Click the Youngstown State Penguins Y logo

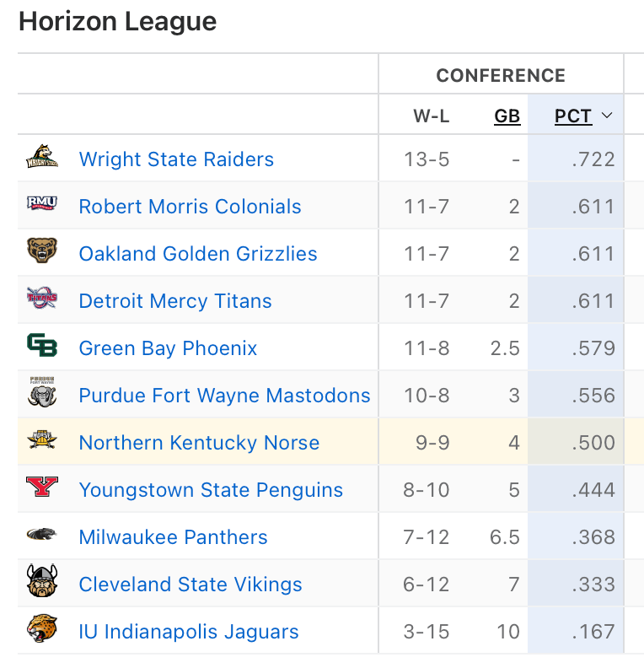pos(42,488)
